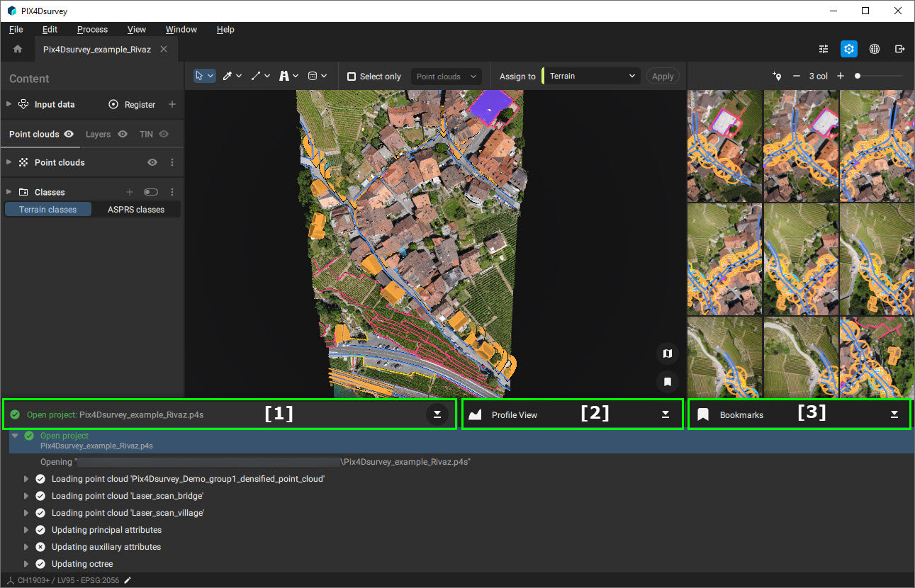Switch to the Layers tab

coord(98,134)
